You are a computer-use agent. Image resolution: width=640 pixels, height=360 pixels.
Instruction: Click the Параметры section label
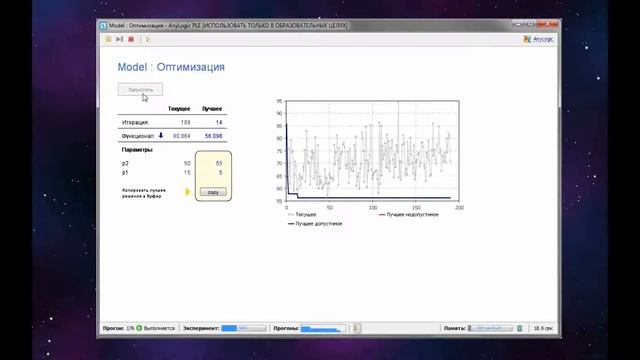coord(137,150)
